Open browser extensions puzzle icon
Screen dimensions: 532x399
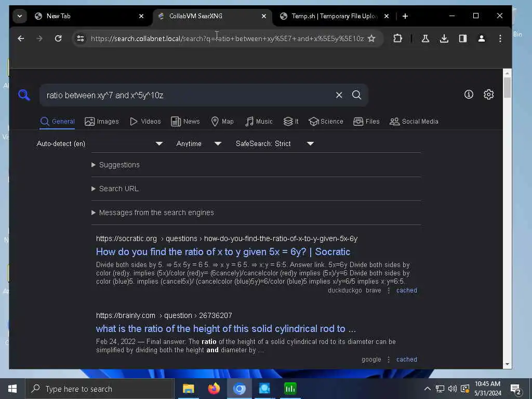pos(397,38)
